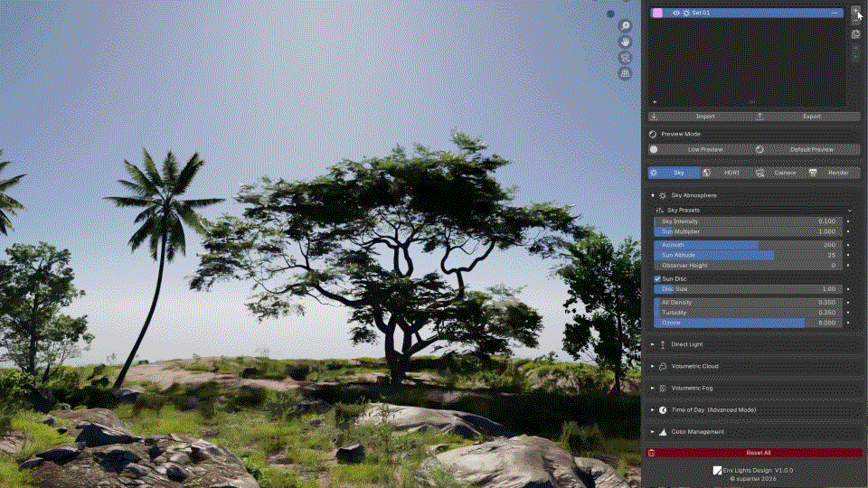
Task: Enable Default Preview mode
Action: click(807, 149)
